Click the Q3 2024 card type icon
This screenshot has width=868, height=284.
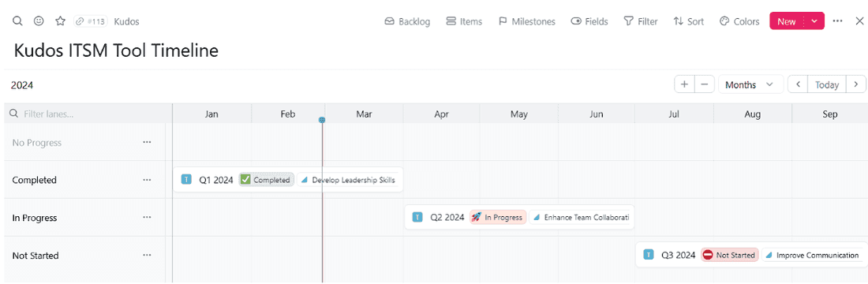tap(648, 255)
